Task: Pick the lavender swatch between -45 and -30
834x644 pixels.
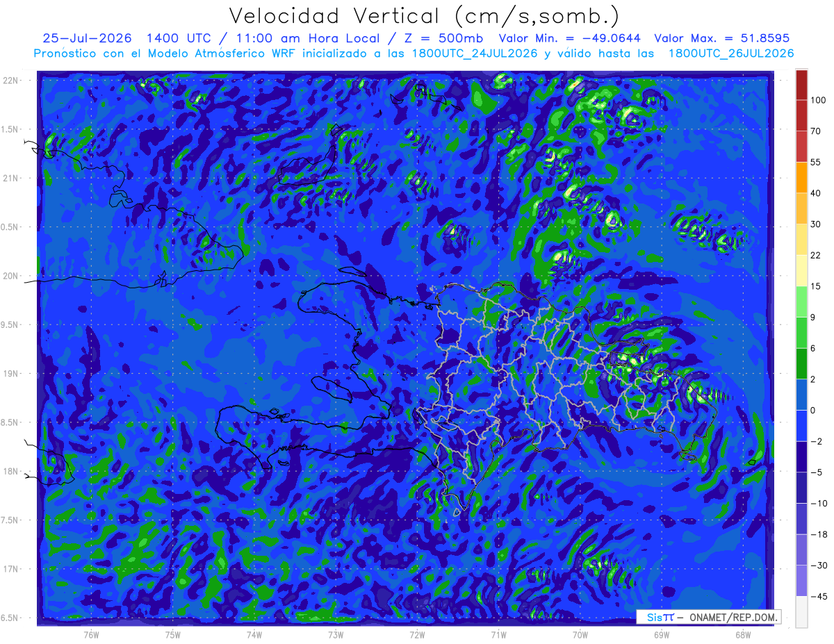Action: [x=802, y=581]
